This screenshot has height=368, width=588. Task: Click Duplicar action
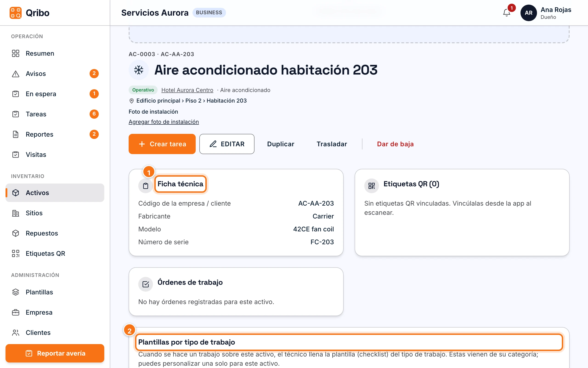click(281, 144)
